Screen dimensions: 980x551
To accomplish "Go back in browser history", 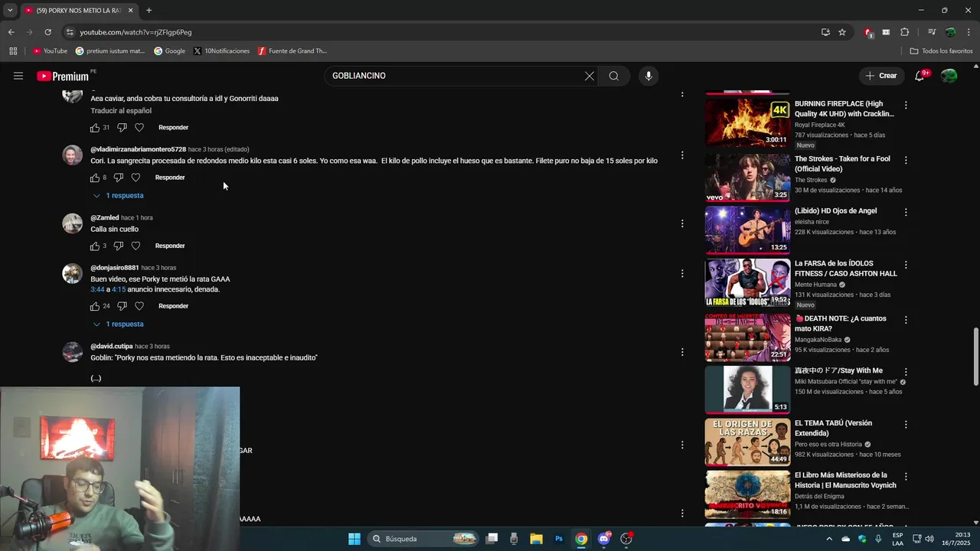I will pos(11,32).
